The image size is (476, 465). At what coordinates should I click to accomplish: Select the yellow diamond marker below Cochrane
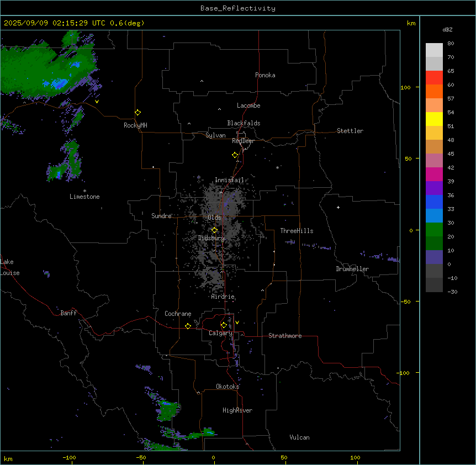tap(188, 326)
